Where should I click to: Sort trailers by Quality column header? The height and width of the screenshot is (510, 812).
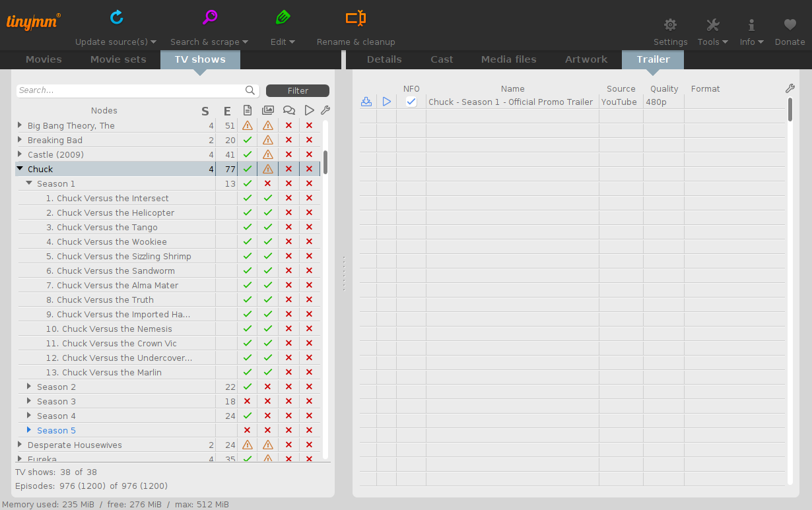tap(664, 88)
